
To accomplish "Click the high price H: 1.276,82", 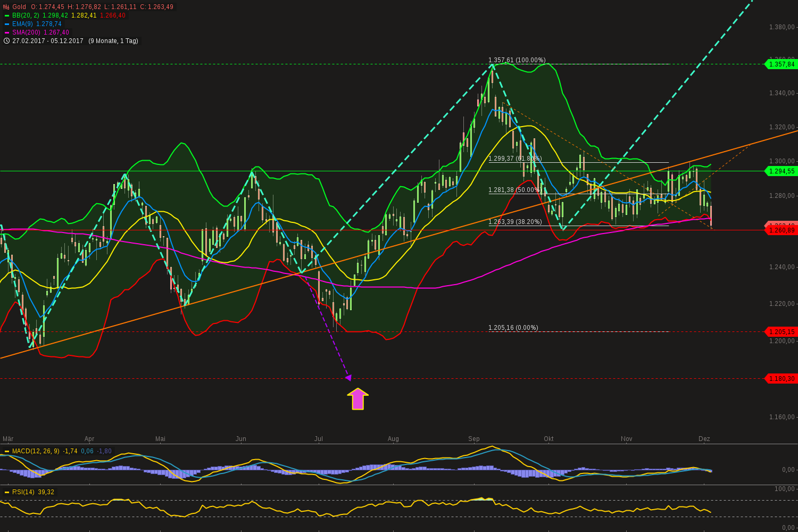I will 84,7.
